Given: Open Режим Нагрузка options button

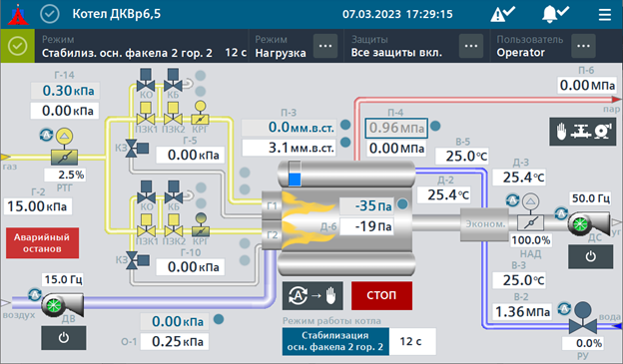Looking at the screenshot, I should (325, 46).
